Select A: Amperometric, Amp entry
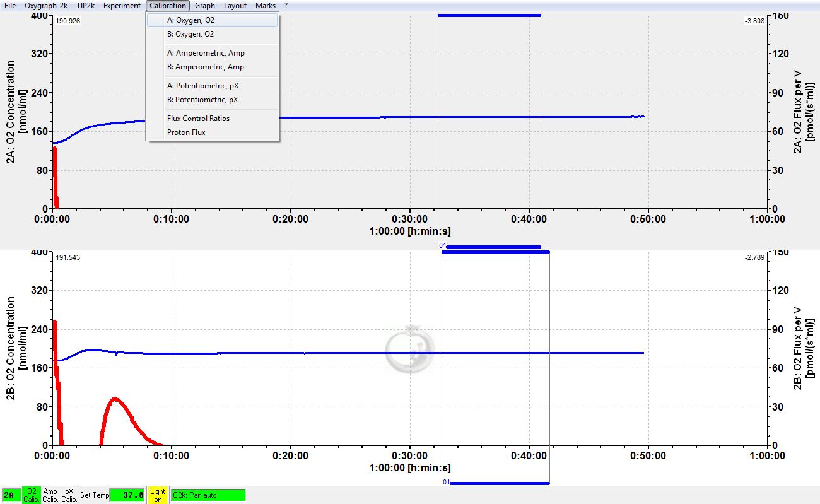Viewport: 820px width, 504px height. click(213, 53)
